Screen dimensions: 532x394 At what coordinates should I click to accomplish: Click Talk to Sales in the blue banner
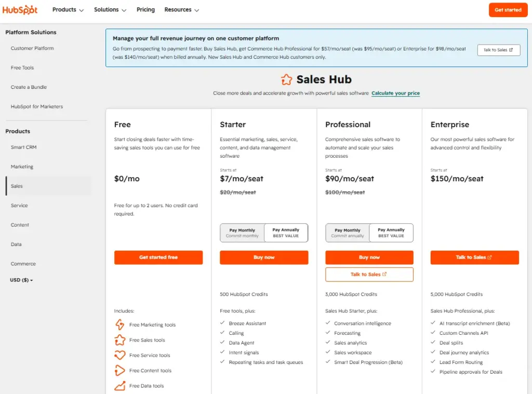[498, 50]
